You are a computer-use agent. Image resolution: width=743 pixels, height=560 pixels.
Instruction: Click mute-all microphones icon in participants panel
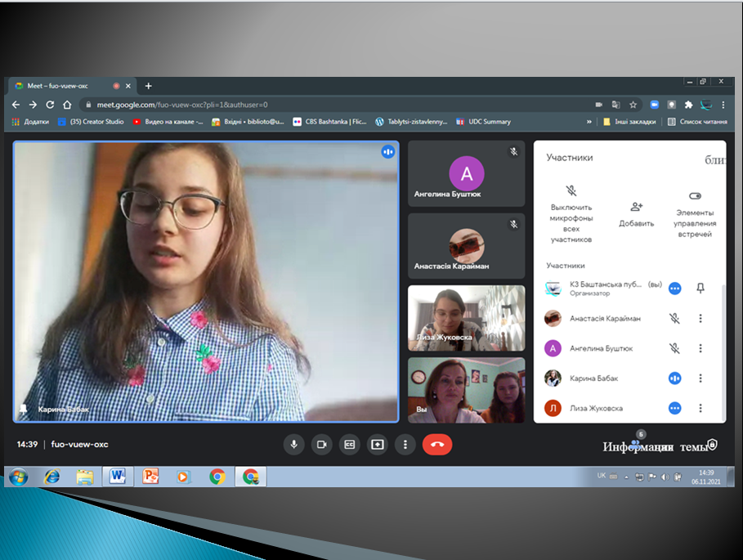point(571,191)
